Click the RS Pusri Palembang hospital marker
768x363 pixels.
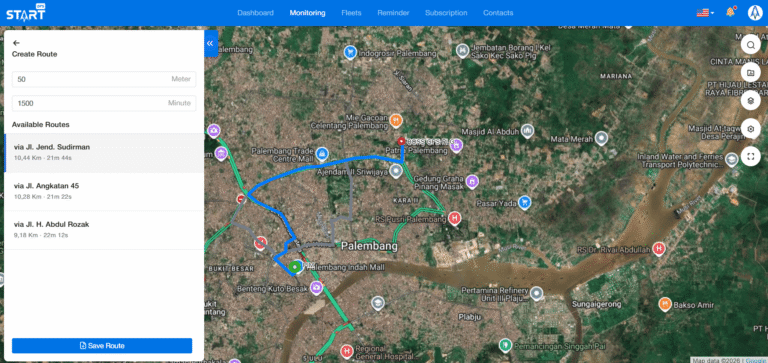(x=455, y=218)
